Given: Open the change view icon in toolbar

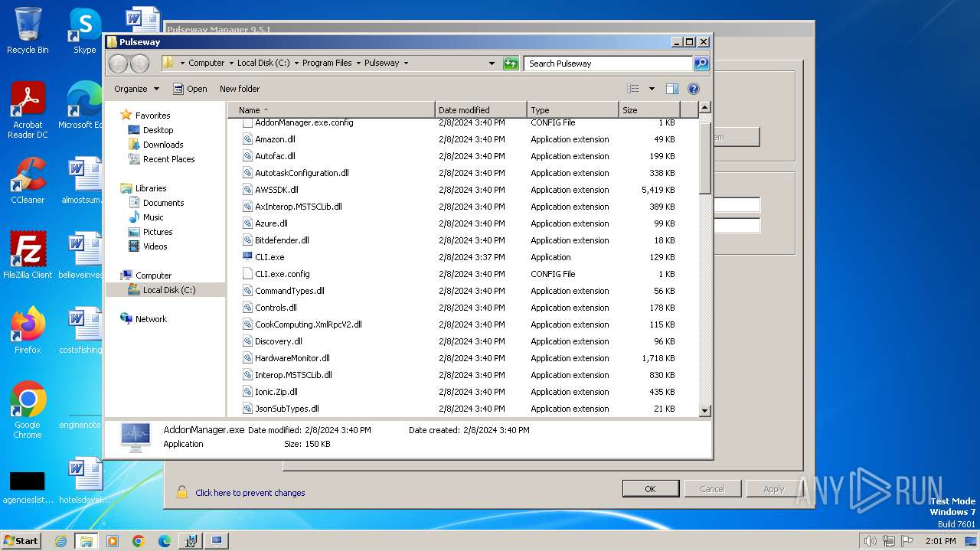Looking at the screenshot, I should click(x=633, y=89).
